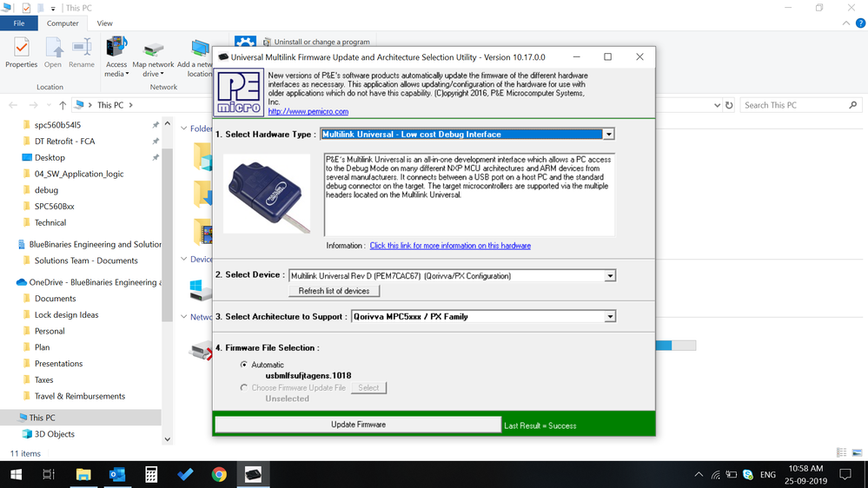Viewport: 868px width, 488px height.
Task: Click the Rename icon in the ribbon
Action: point(82,53)
